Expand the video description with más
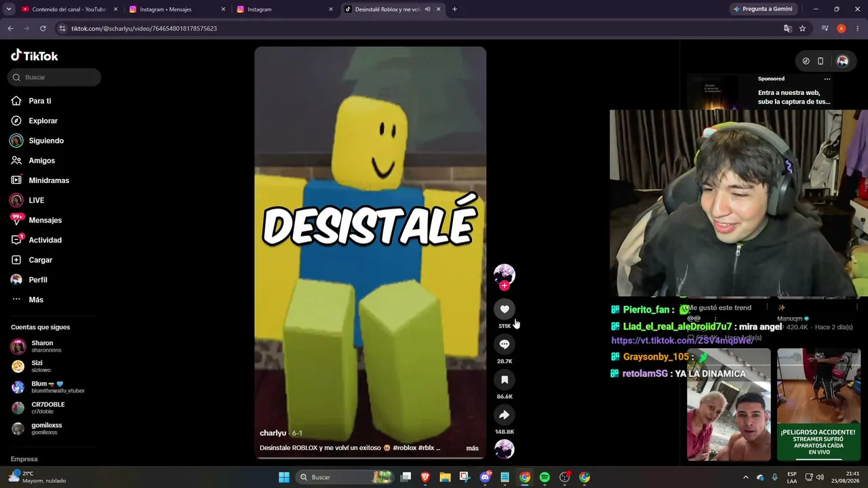868x488 pixels. pyautogui.click(x=472, y=448)
